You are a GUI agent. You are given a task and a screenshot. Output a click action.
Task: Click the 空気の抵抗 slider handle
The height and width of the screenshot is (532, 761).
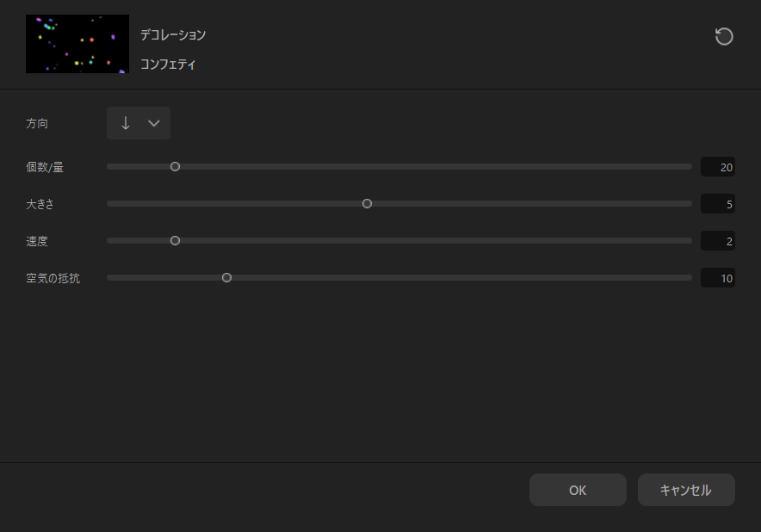click(x=227, y=278)
